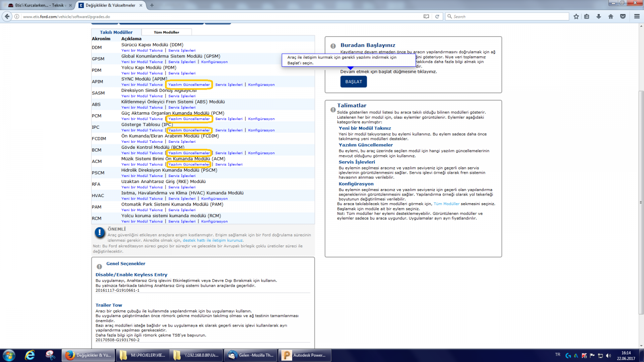Open Yazılım Güncellemeler for BCM module
The height and width of the screenshot is (362, 644).
189,153
